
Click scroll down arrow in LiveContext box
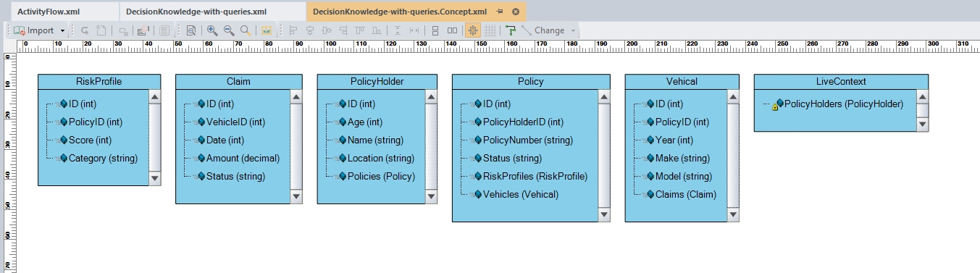922,124
